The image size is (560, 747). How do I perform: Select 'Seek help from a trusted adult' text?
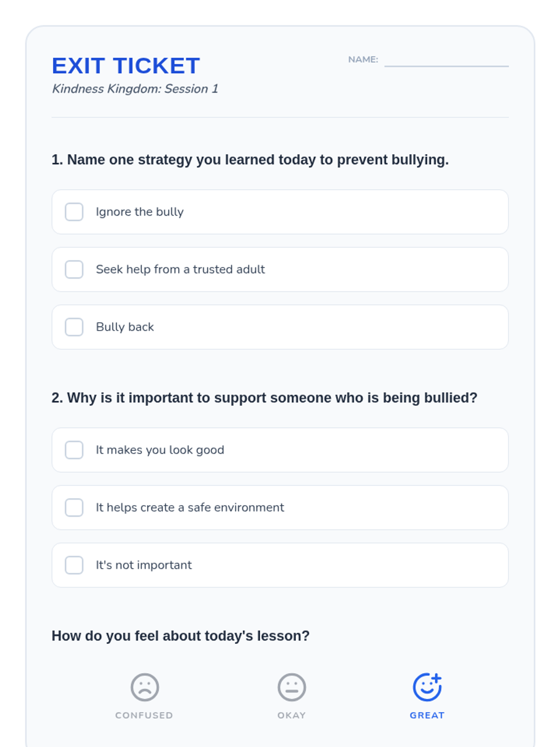[180, 269]
